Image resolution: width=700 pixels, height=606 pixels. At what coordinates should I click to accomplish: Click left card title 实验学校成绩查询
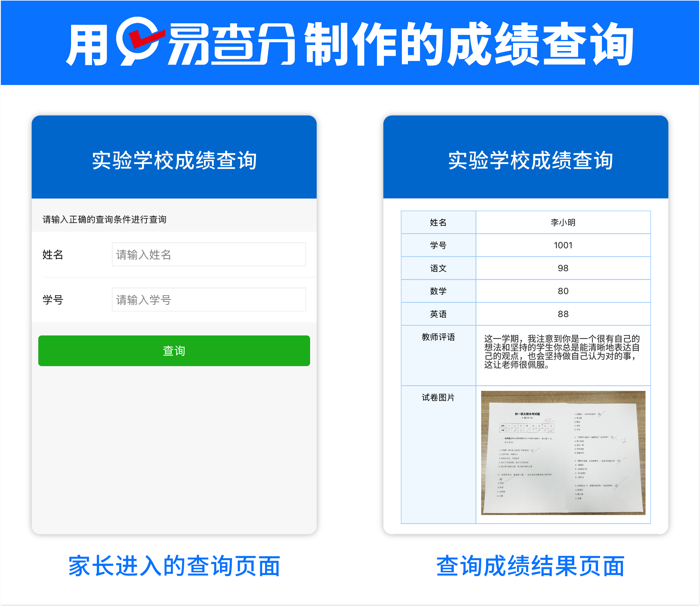click(x=174, y=160)
